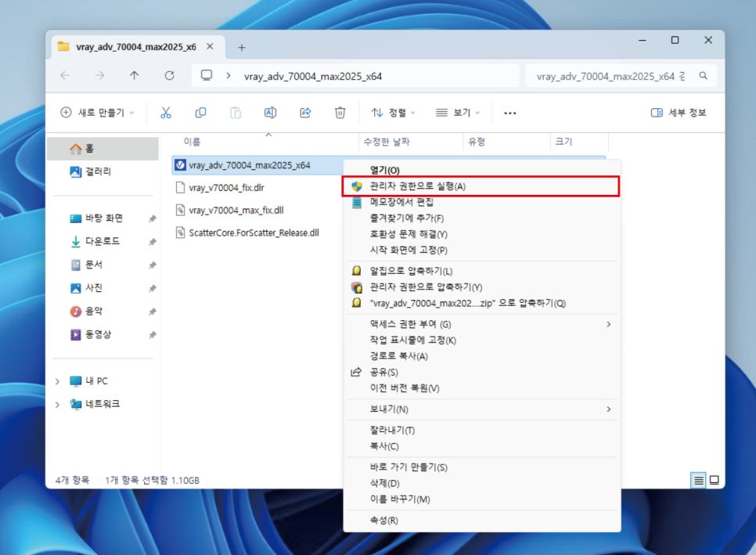Select zip 으로 압축하기(Q) entry

(x=481, y=303)
